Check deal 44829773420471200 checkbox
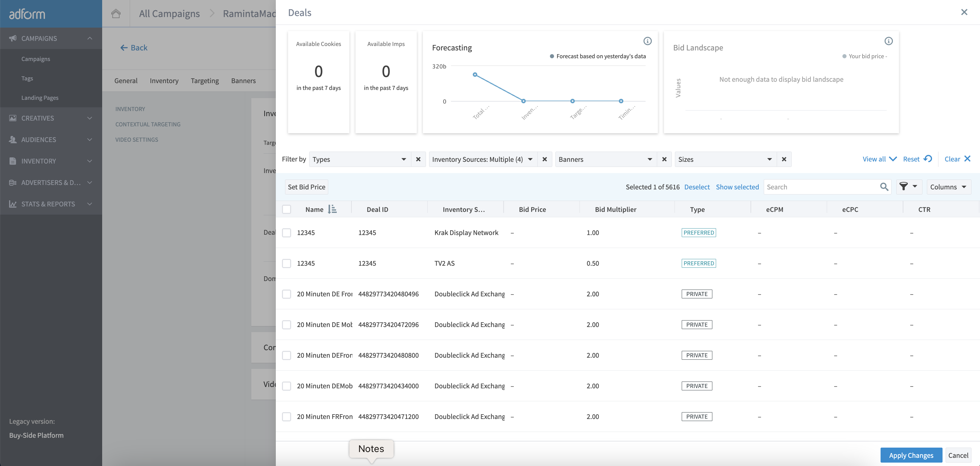This screenshot has height=466, width=980. (286, 417)
